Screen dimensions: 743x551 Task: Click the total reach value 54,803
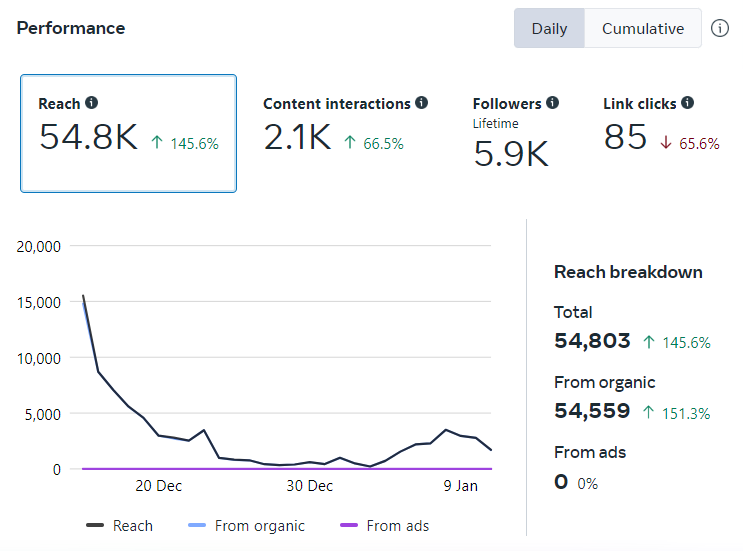tap(592, 341)
